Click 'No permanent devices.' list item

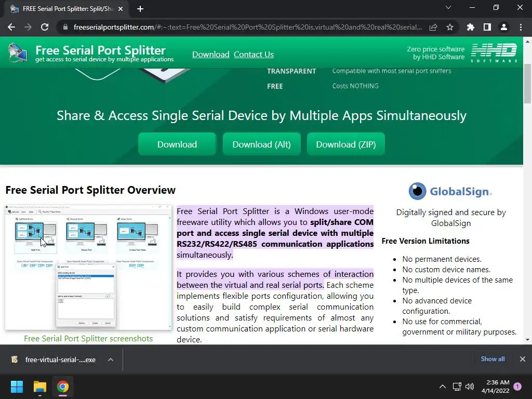(442, 259)
